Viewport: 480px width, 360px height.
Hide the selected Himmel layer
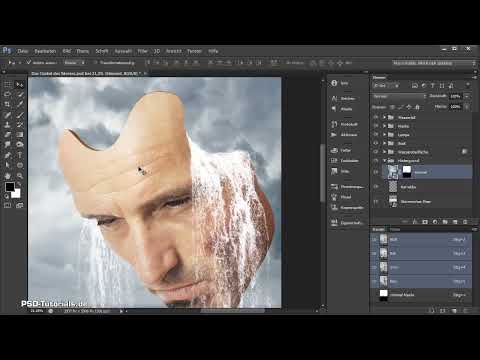[376, 172]
